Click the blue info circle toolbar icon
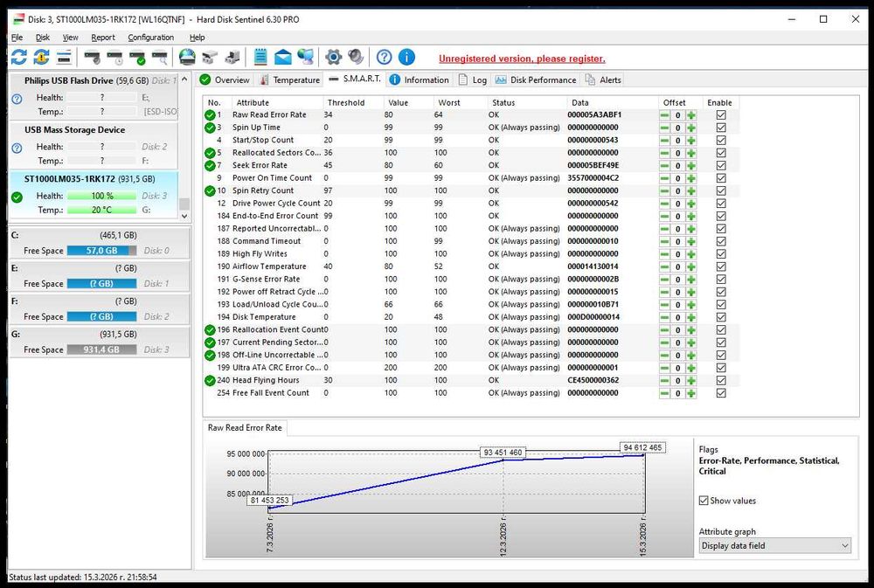874x588 pixels. (x=406, y=58)
